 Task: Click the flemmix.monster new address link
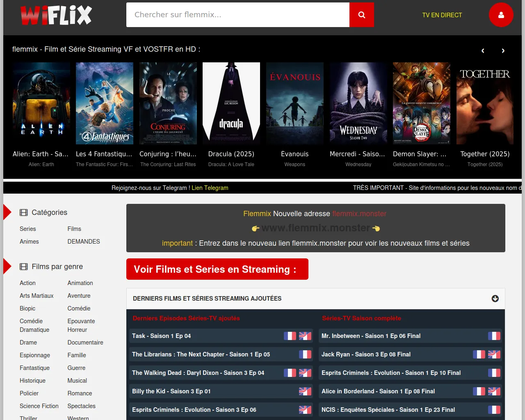pyautogui.click(x=359, y=214)
